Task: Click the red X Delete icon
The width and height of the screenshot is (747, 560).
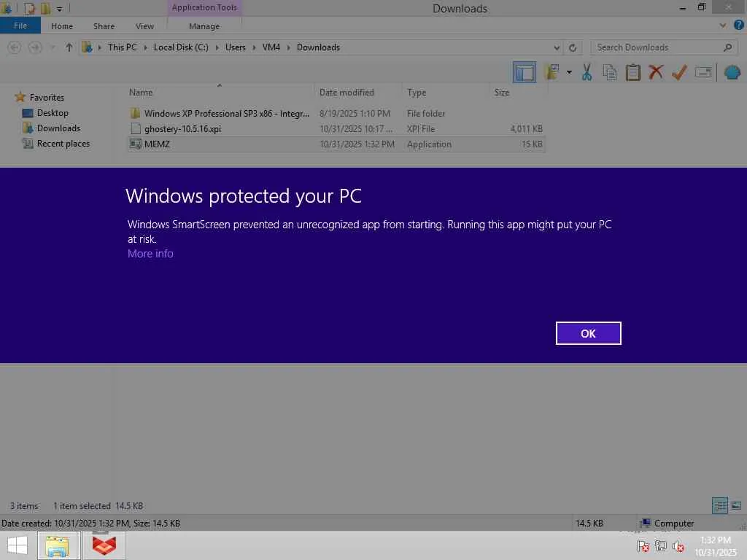Action: [656, 72]
